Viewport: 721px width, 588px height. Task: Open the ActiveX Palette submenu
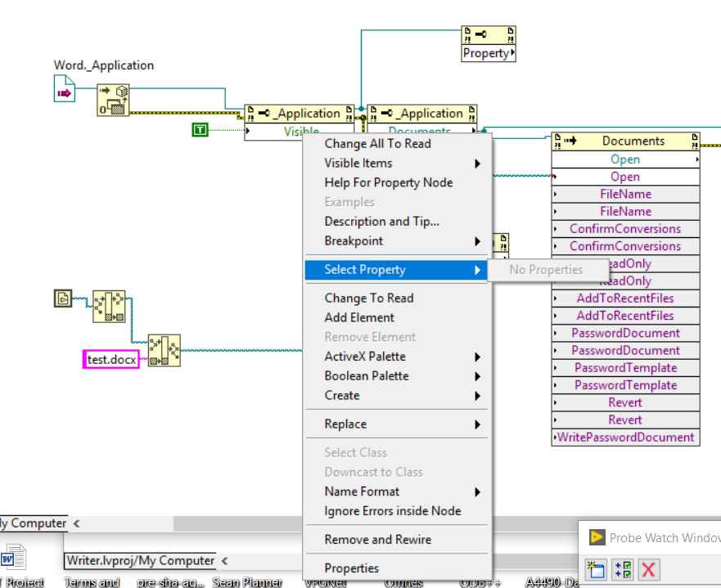pos(397,357)
